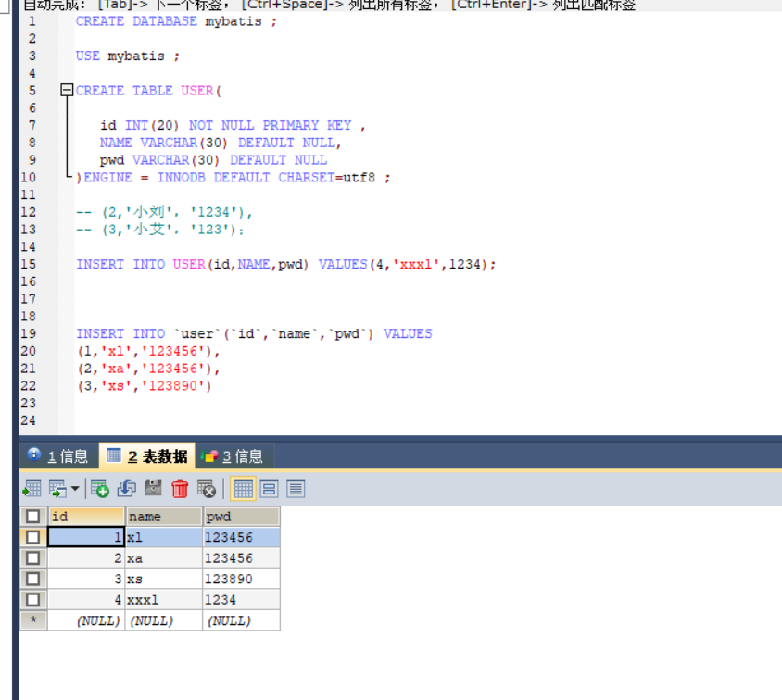Click the duplicate current row icon
Screen dimensions: 782x700
point(127,489)
